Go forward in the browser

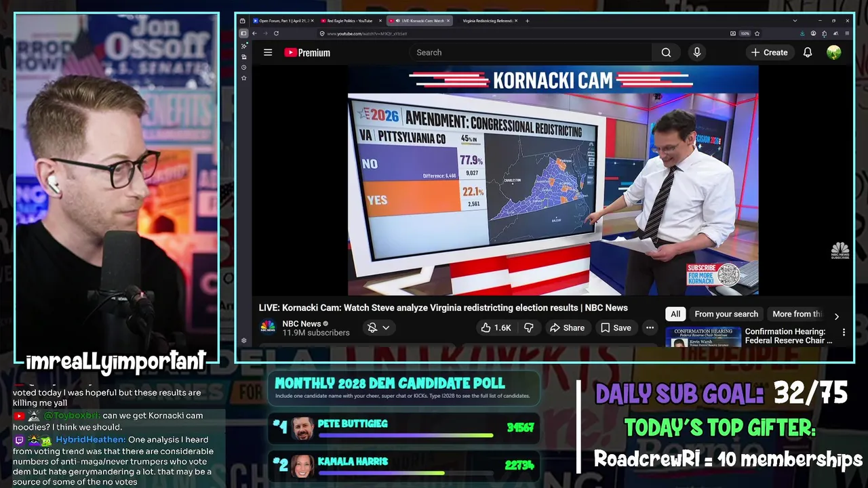click(x=264, y=33)
